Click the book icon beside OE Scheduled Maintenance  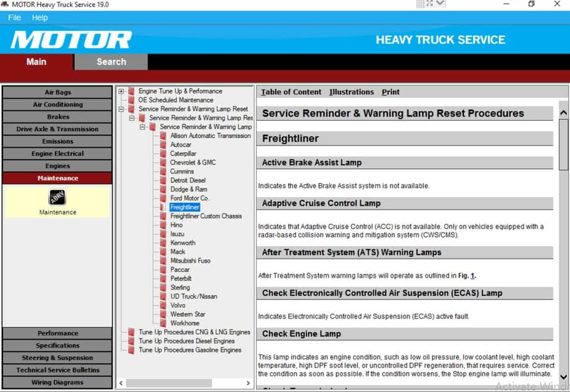tap(131, 100)
